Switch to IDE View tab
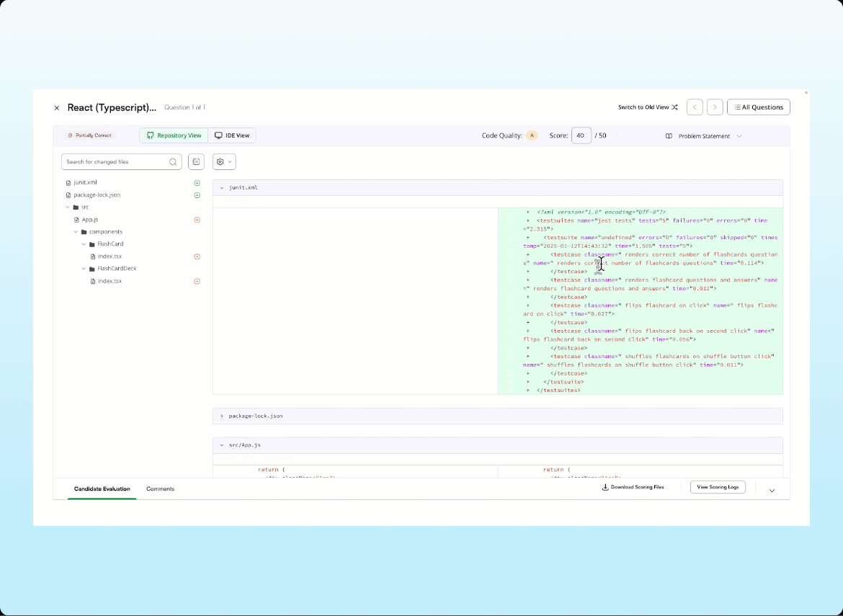 (x=232, y=135)
